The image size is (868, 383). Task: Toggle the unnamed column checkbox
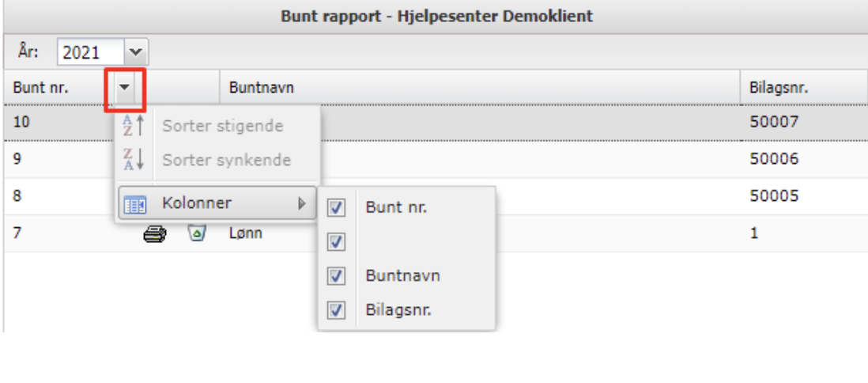337,242
